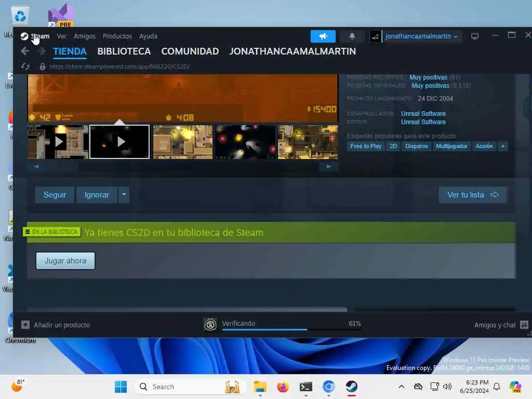Open Windows Start menu
Image resolution: width=532 pixels, height=399 pixels.
[x=121, y=387]
